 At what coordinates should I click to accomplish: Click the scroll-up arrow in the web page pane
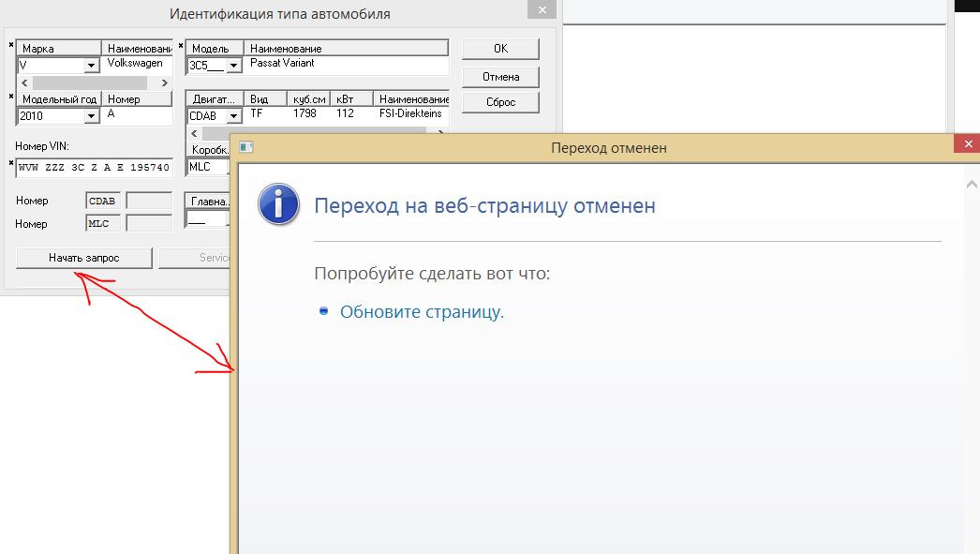pyautogui.click(x=972, y=186)
